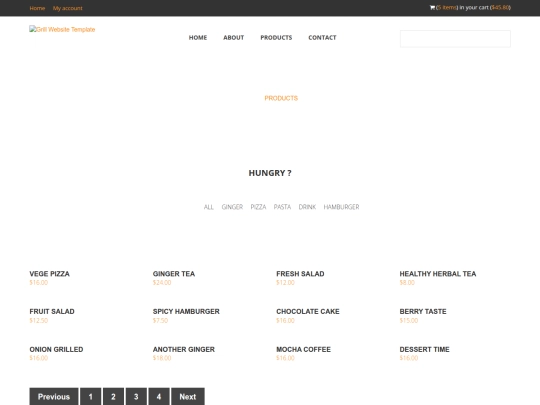Click the HUNGRY ? heading
This screenshot has width=540, height=405.
(270, 173)
